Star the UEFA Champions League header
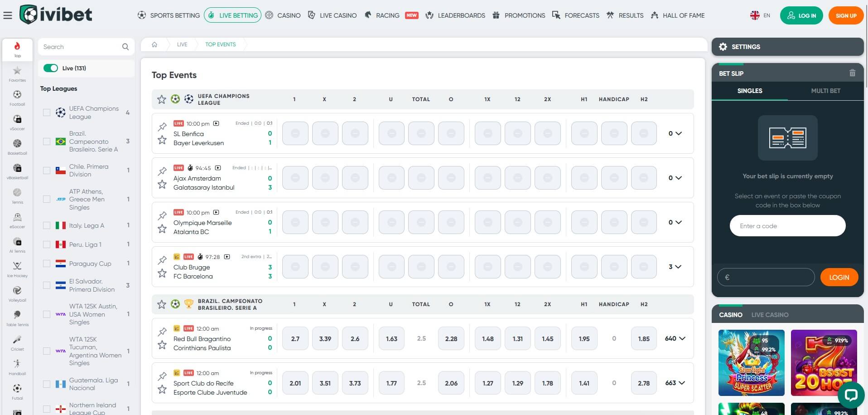This screenshot has height=415, width=868. [162, 99]
